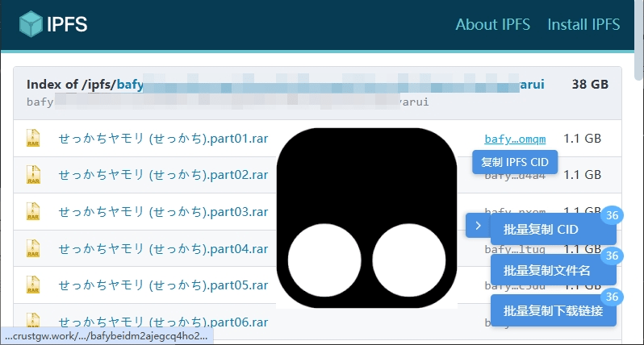Open せっかちヤモリ part02.rar file link

[163, 175]
